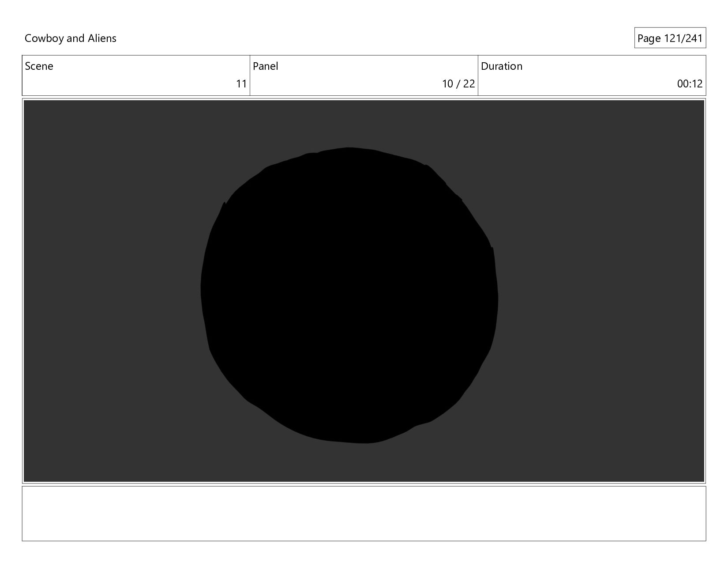Click the 'Cowboy and Aliens' title text
728x563 pixels.
coord(71,38)
